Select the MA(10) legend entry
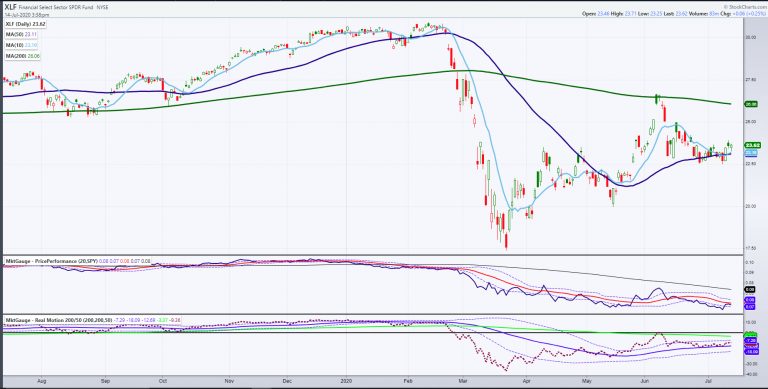This screenshot has height=389, width=768. point(15,46)
